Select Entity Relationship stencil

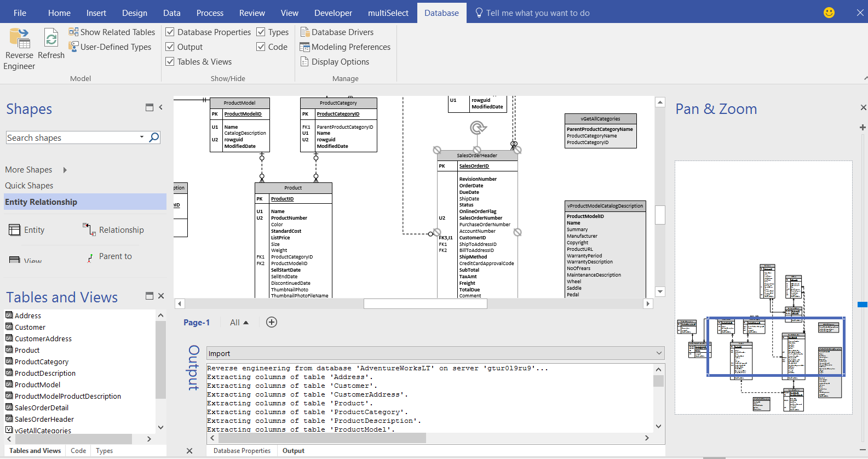(x=85, y=202)
